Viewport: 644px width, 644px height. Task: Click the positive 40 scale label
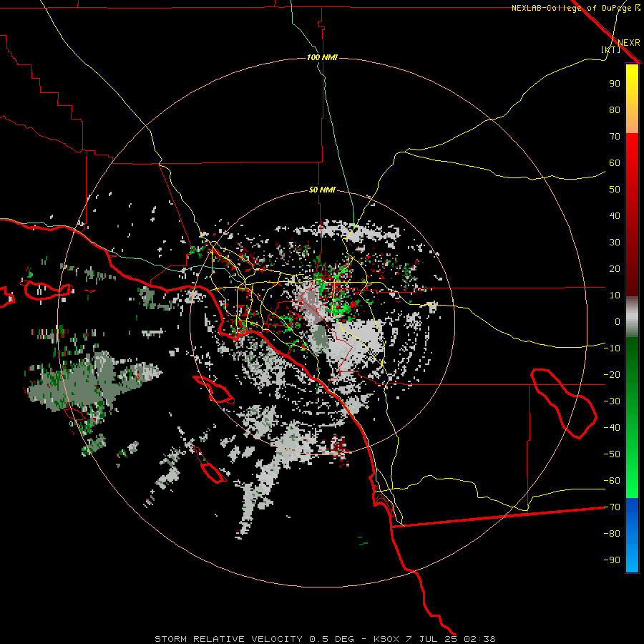(x=615, y=215)
